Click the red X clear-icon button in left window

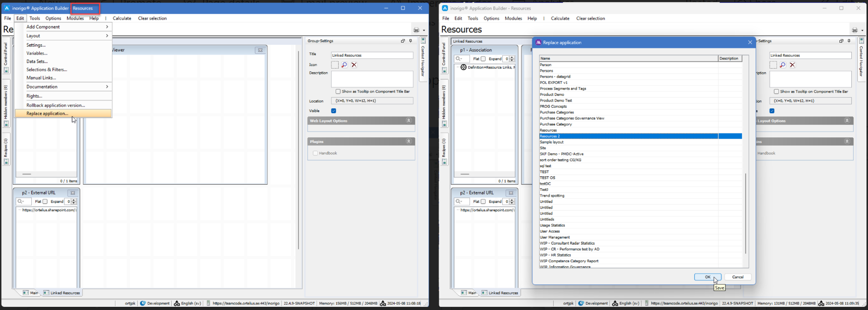[354, 65]
